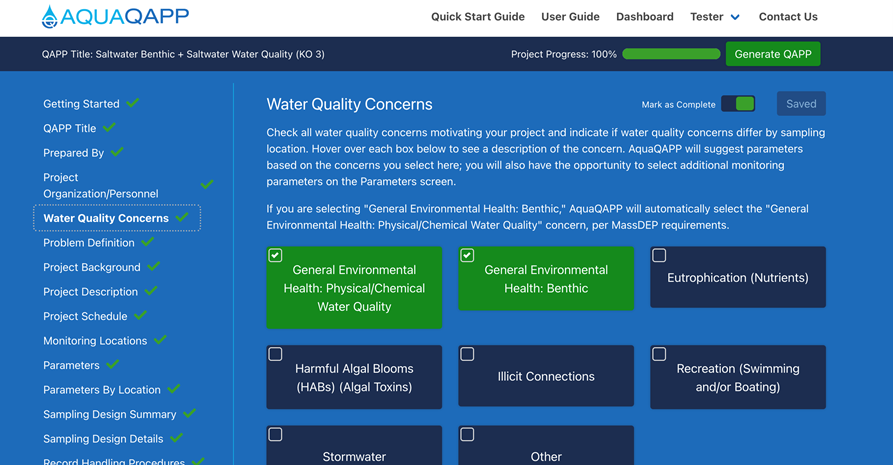Go to the Dashboard
Viewport: 893px width, 465px height.
point(645,17)
